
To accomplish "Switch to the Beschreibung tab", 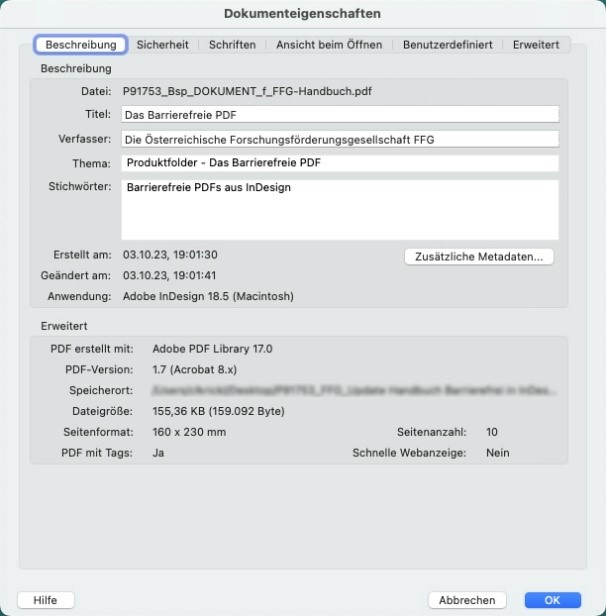I will pyautogui.click(x=81, y=44).
